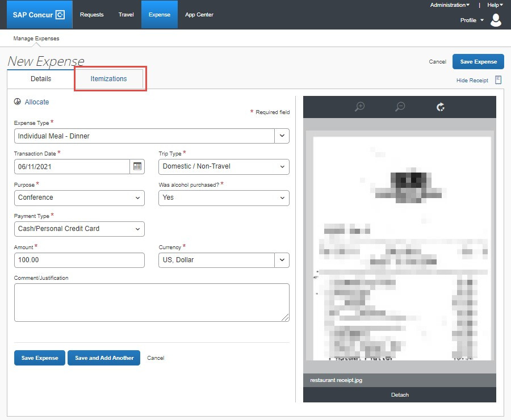Rotate the receipt image

441,107
